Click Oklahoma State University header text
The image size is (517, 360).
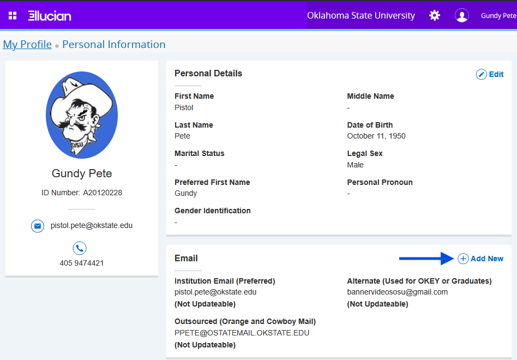[361, 16]
